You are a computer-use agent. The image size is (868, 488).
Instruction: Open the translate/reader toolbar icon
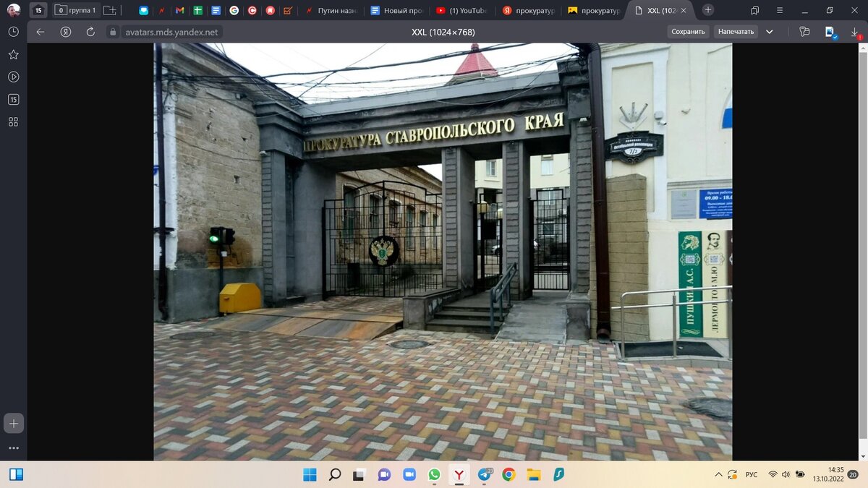point(804,32)
